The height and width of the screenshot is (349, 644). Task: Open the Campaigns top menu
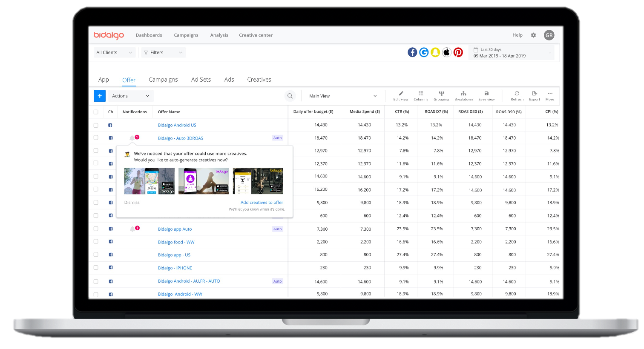[x=186, y=35]
